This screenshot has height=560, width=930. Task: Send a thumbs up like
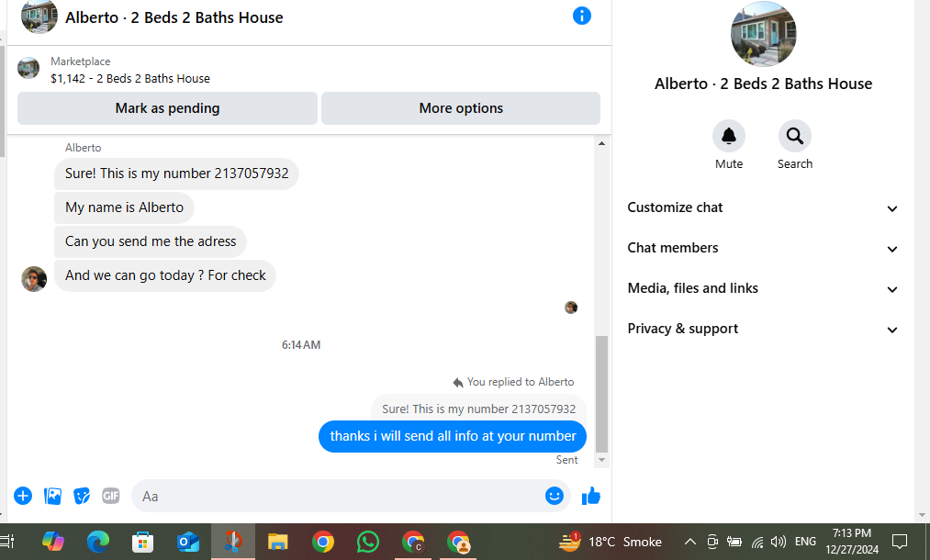(x=590, y=496)
